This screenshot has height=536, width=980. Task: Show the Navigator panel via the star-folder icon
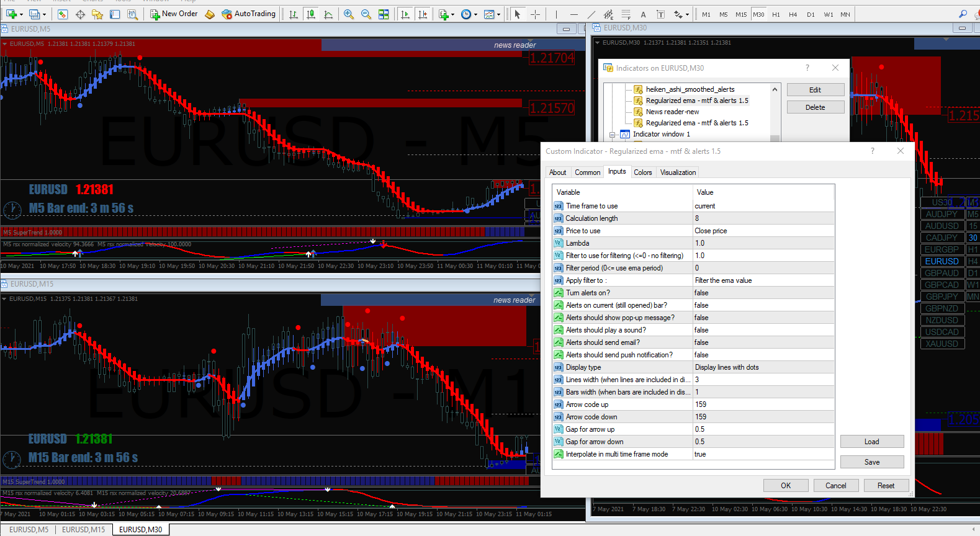coord(97,14)
